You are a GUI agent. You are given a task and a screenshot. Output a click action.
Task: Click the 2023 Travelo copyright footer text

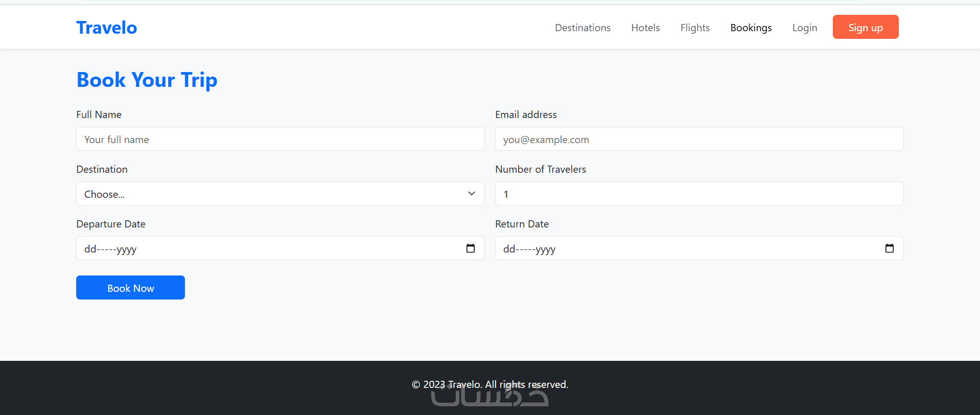(x=490, y=384)
